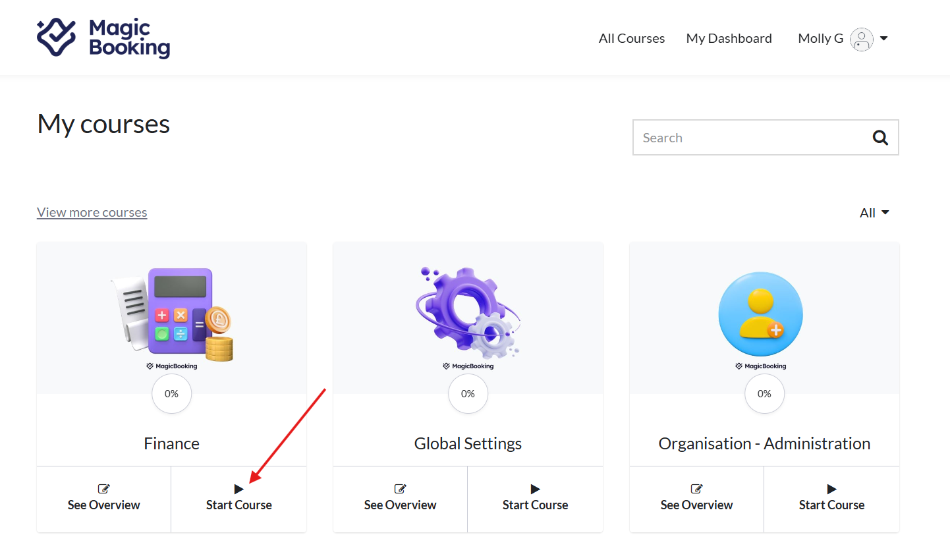950x560 pixels.
Task: Click the Start Course label for Finance
Action: pyautogui.click(x=239, y=505)
